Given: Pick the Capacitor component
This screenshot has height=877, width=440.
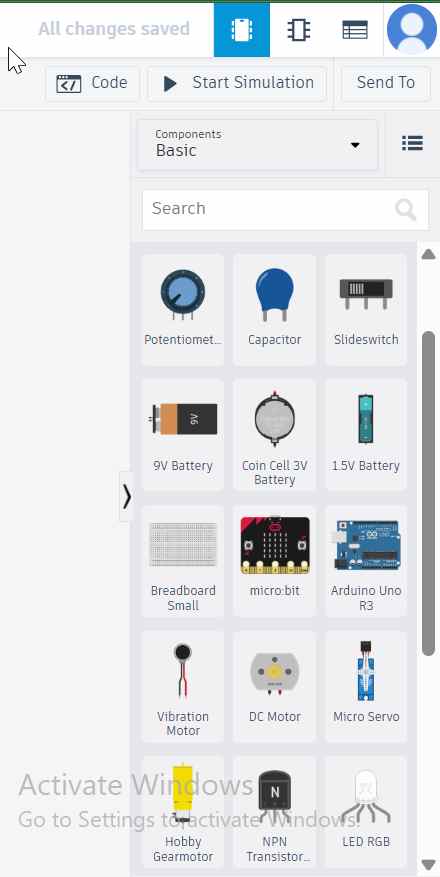Looking at the screenshot, I should point(275,309).
